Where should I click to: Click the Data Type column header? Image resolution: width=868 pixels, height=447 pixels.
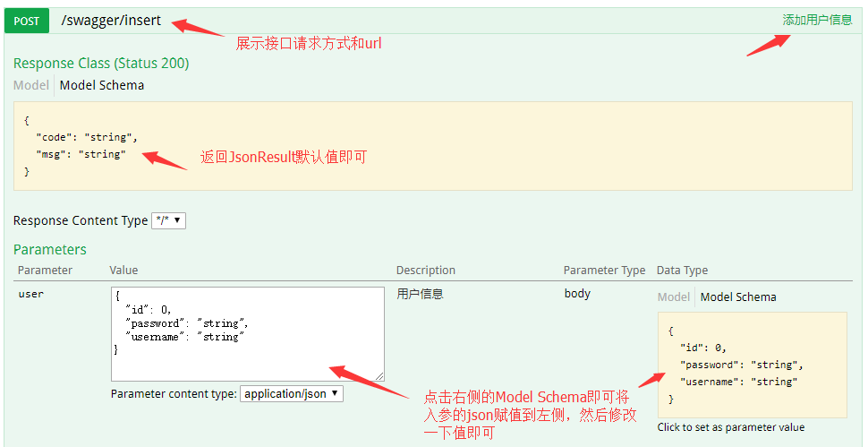(682, 271)
